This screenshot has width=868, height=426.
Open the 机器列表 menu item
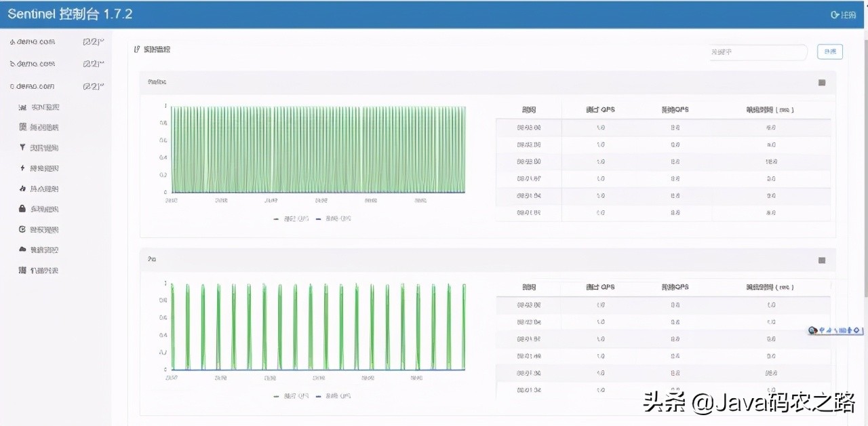point(45,270)
